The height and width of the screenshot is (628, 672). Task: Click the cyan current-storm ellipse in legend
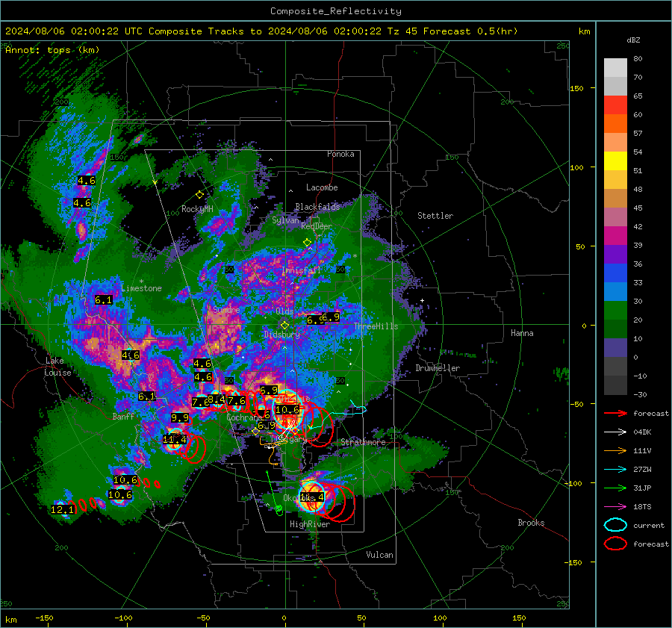pyautogui.click(x=615, y=525)
